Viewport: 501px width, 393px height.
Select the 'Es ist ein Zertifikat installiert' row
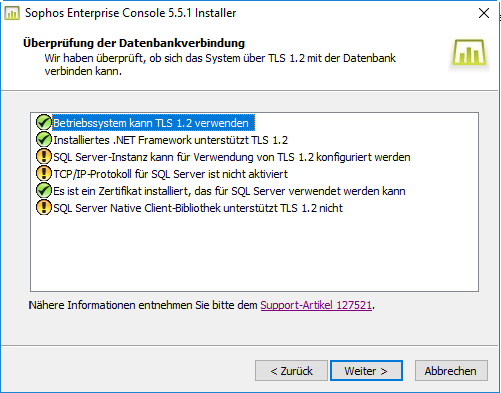[x=229, y=191]
